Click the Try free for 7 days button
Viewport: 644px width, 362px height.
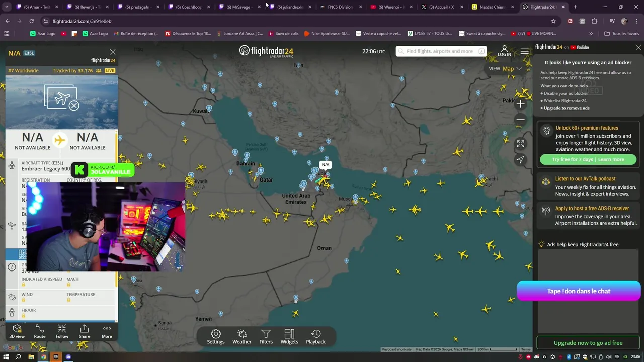tap(588, 159)
